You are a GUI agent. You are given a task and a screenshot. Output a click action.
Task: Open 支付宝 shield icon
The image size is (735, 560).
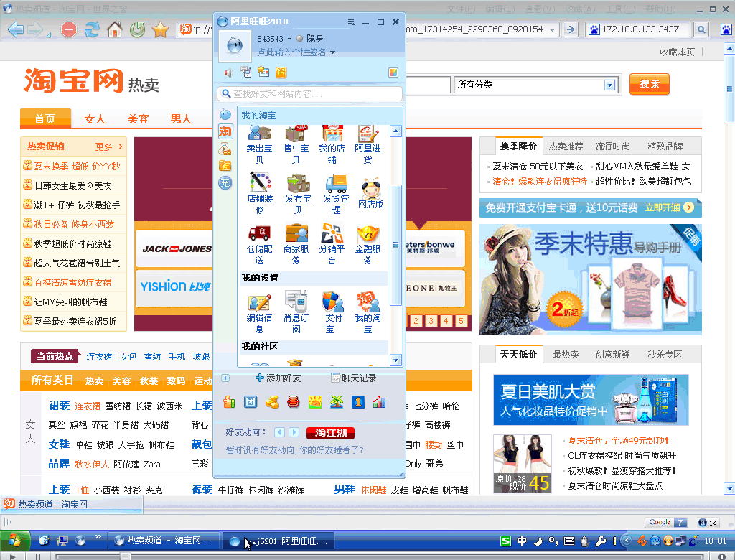pyautogui.click(x=332, y=312)
